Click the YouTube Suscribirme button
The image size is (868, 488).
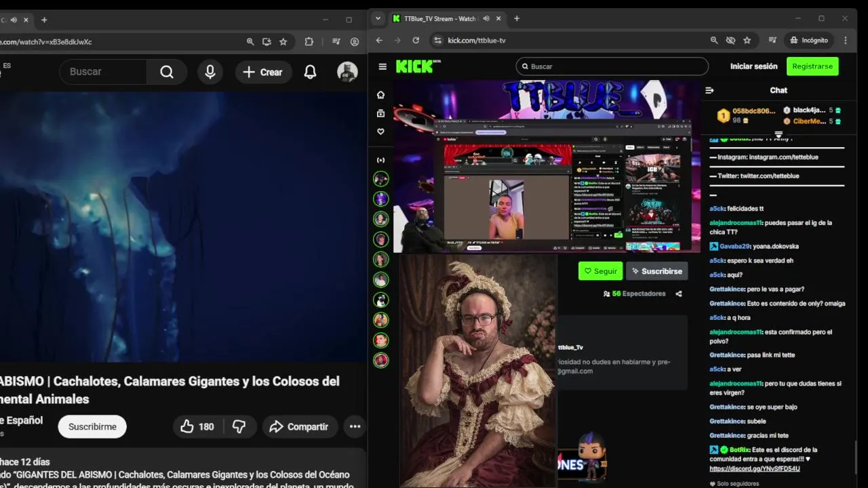[x=92, y=426]
